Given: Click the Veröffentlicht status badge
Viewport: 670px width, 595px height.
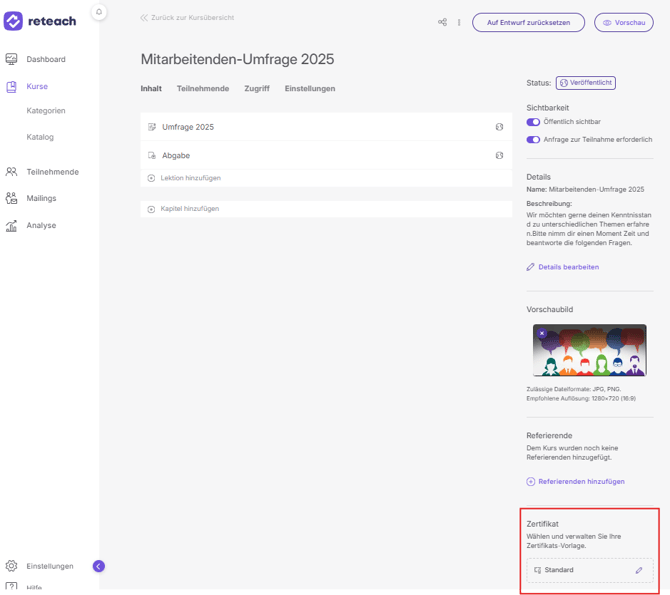Looking at the screenshot, I should [x=585, y=83].
